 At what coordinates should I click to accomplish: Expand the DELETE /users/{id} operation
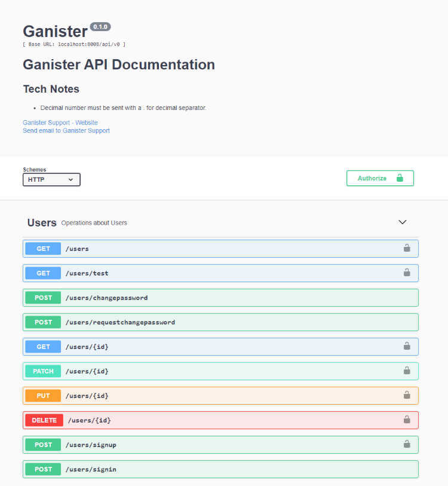coord(220,420)
